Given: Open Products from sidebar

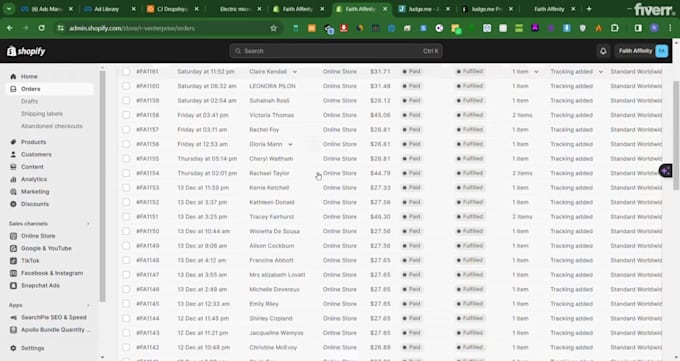Looking at the screenshot, I should tap(33, 142).
